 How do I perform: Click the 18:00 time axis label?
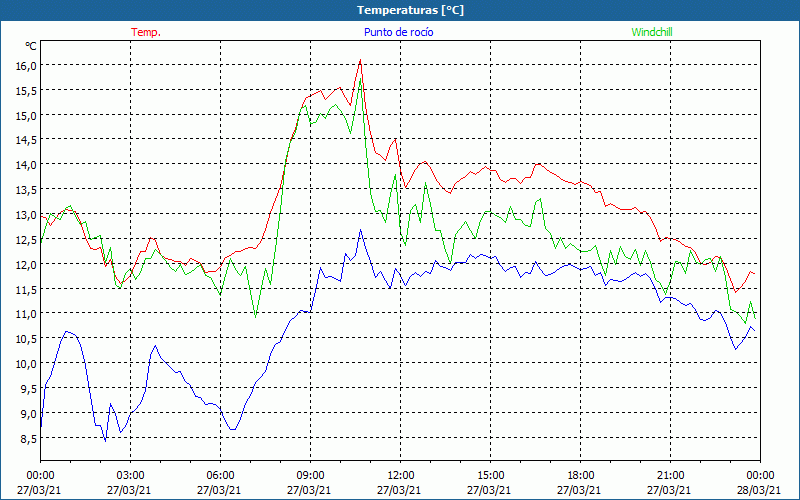coord(581,475)
